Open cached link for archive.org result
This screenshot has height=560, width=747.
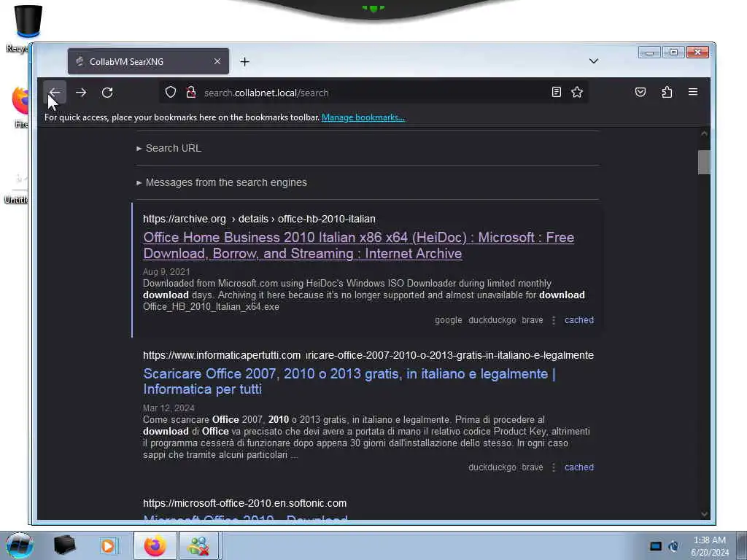point(578,320)
